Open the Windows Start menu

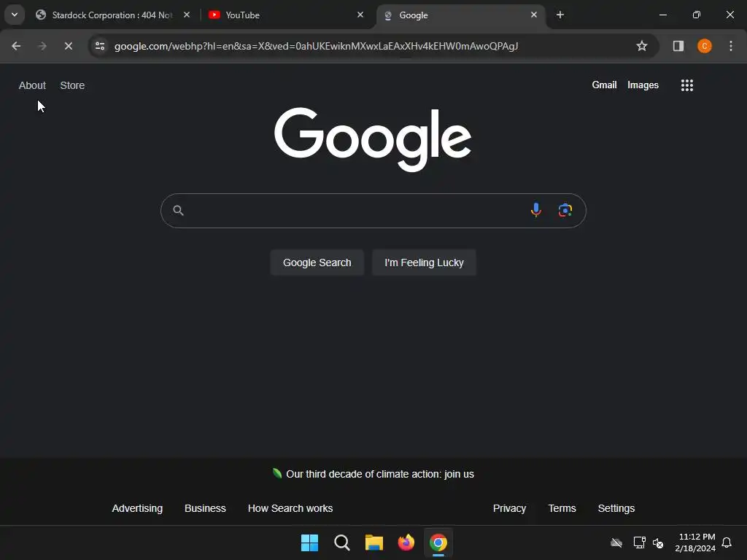click(309, 542)
